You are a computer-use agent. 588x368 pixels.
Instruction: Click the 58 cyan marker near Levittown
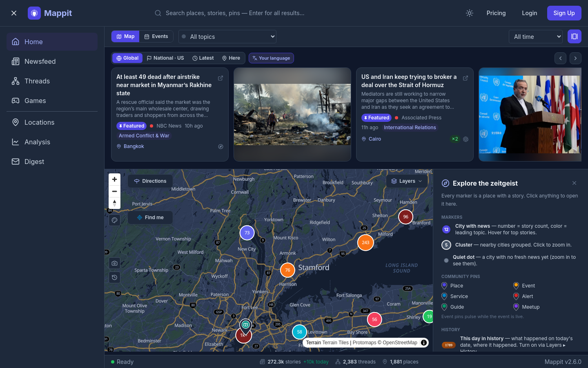pyautogui.click(x=299, y=332)
